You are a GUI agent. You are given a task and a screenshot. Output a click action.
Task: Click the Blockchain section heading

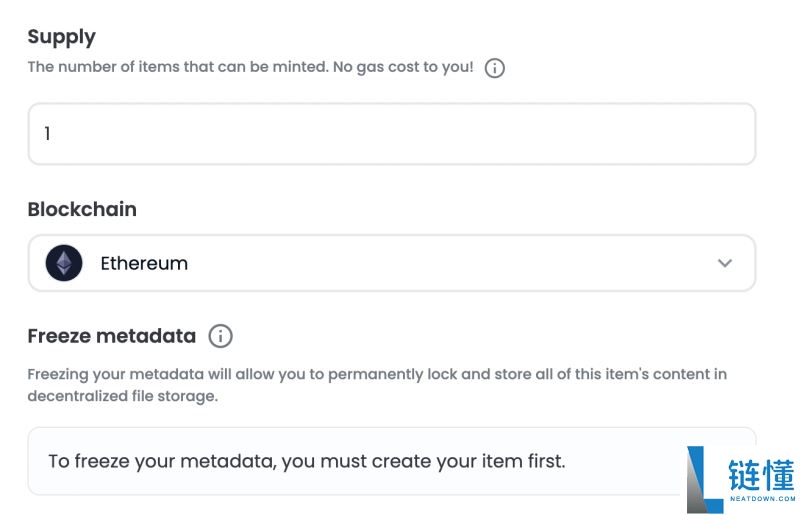(x=82, y=209)
